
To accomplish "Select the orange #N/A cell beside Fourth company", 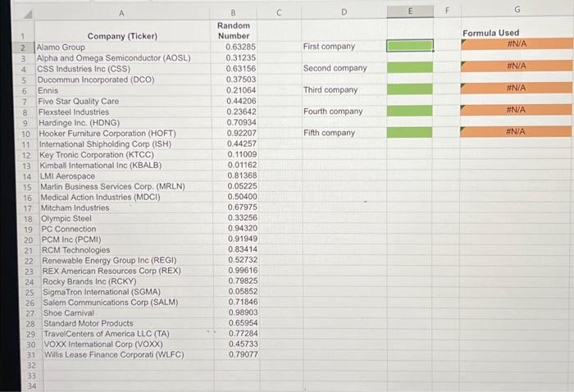I will [x=516, y=110].
